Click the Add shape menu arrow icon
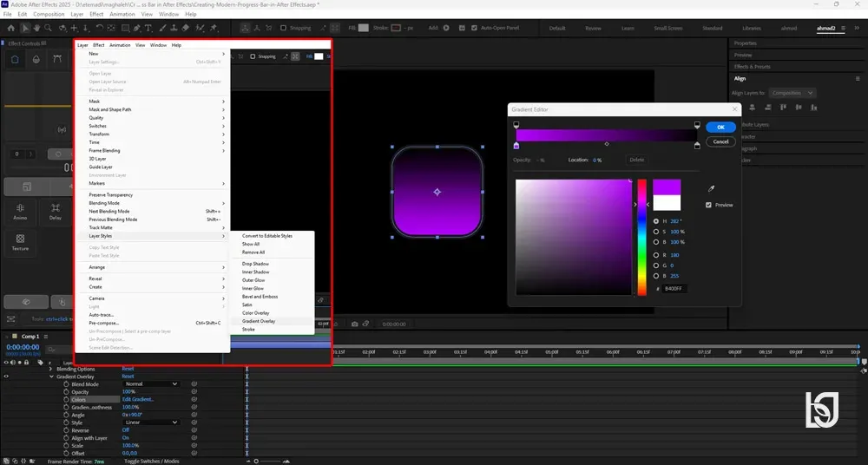 (x=446, y=28)
